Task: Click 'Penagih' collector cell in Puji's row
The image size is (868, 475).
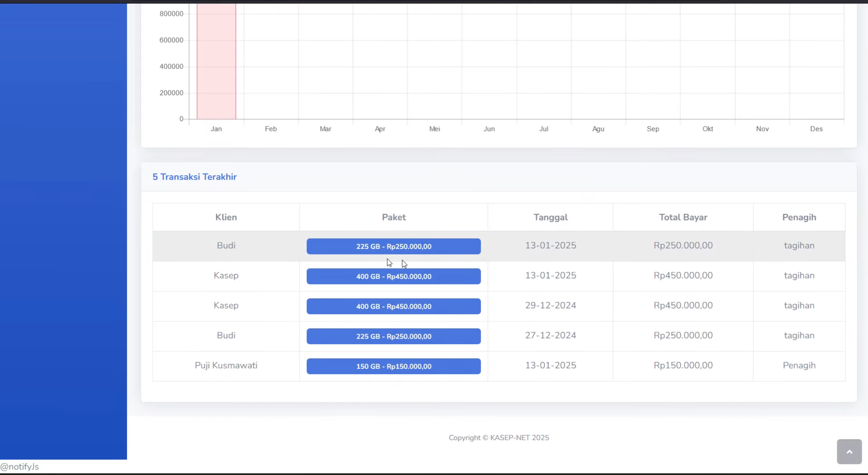Action: (x=799, y=365)
